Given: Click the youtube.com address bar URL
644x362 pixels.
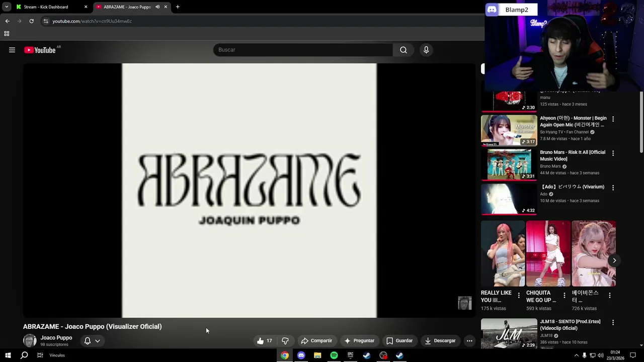Looking at the screenshot, I should 92,21.
